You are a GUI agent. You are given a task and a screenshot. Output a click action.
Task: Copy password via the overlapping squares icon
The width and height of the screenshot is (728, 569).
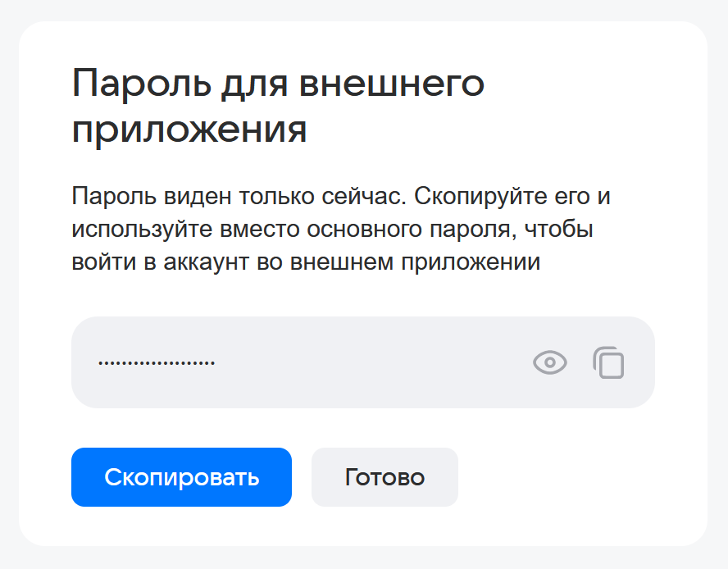(x=608, y=362)
